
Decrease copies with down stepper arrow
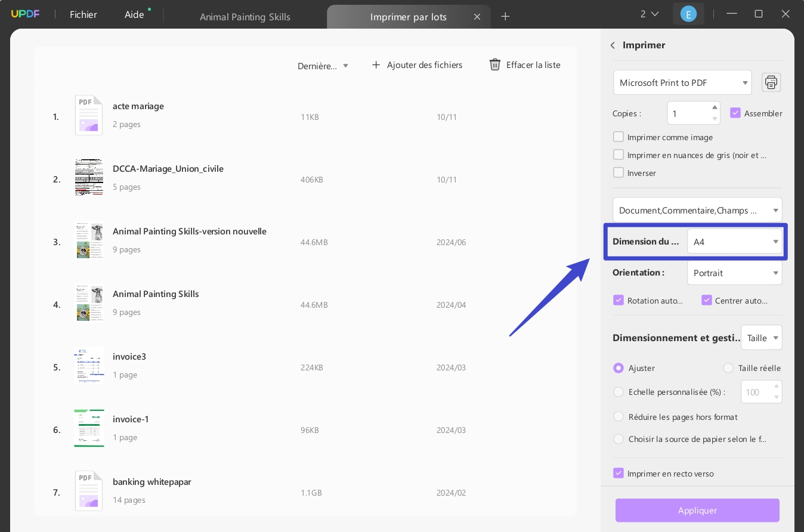pyautogui.click(x=715, y=119)
